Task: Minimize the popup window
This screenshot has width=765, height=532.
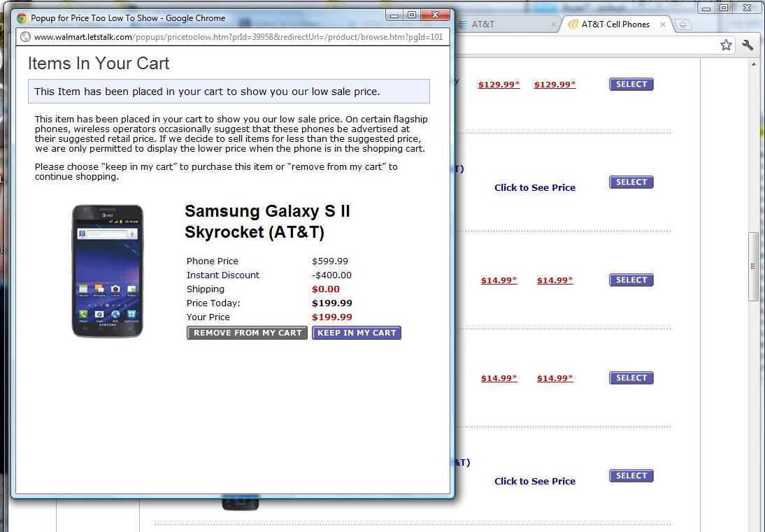Action: [394, 15]
